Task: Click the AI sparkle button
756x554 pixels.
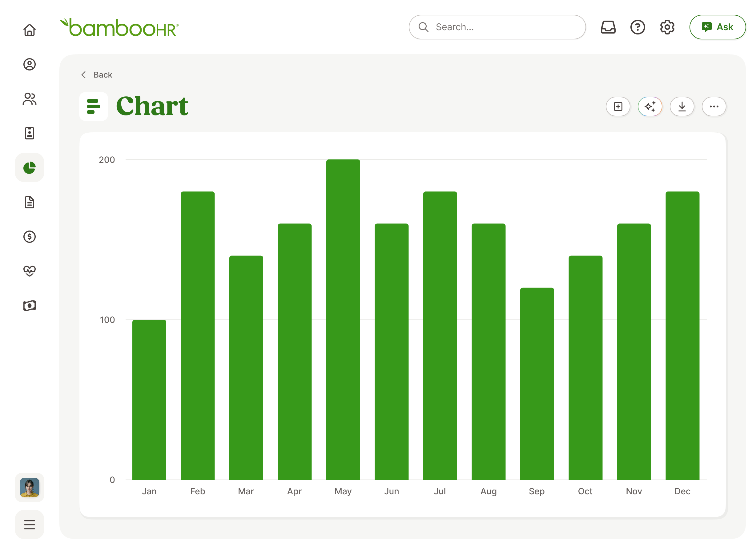Action: [650, 106]
